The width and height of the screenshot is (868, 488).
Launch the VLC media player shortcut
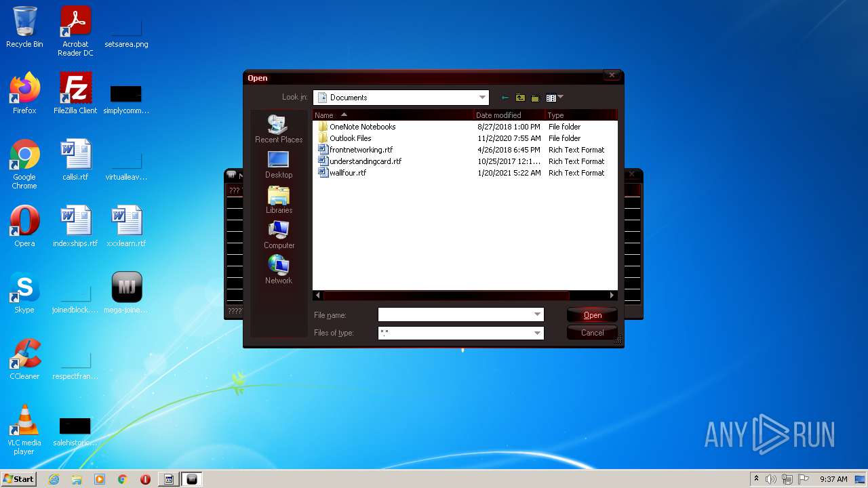tap(24, 430)
